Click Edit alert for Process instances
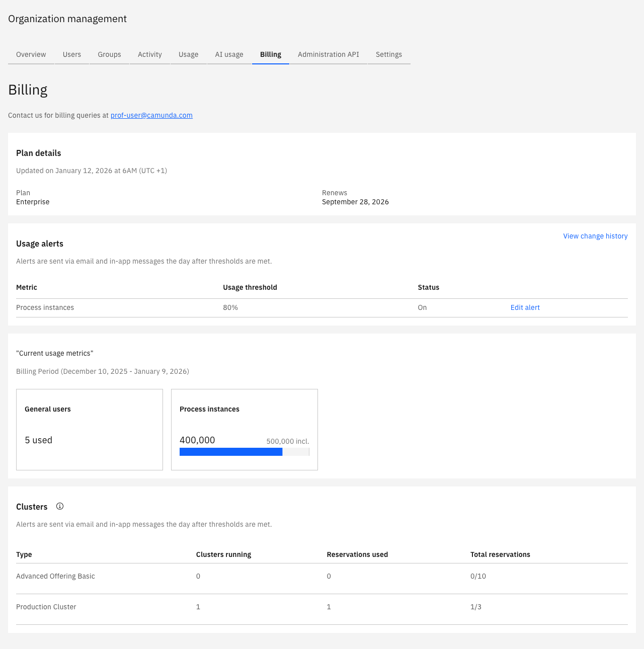This screenshot has height=649, width=644. pos(525,307)
